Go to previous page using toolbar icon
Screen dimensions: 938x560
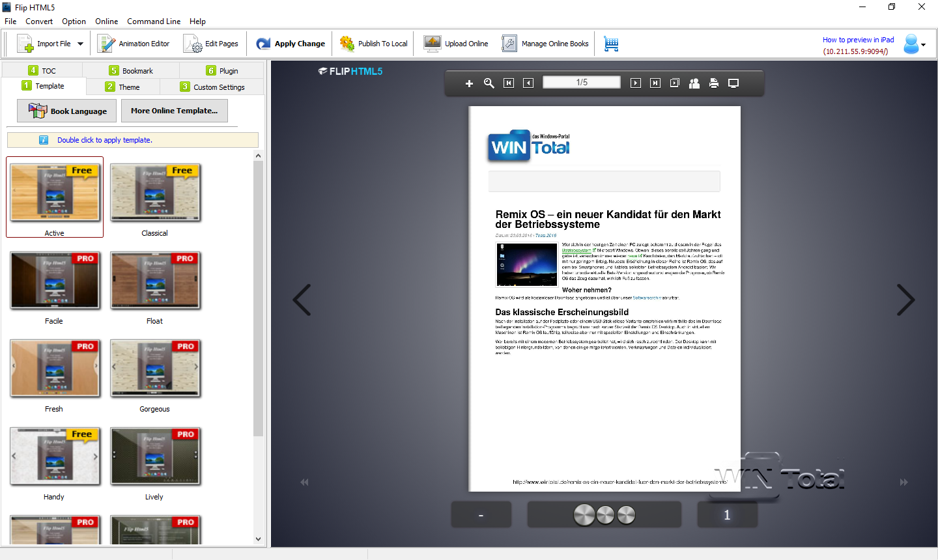coord(528,83)
